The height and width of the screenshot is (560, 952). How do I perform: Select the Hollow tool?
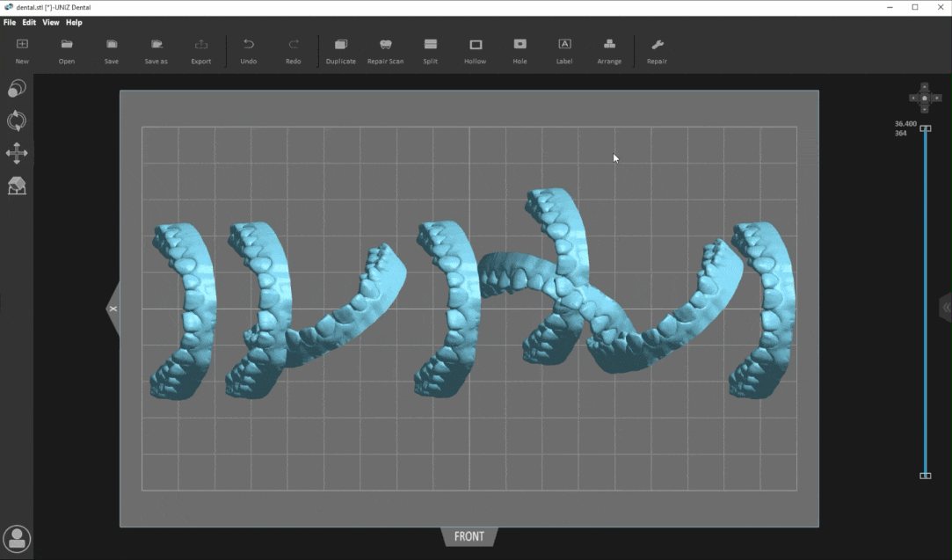tap(475, 51)
